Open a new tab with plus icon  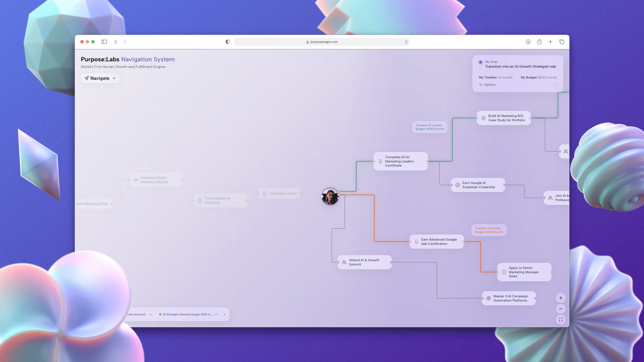tap(551, 42)
